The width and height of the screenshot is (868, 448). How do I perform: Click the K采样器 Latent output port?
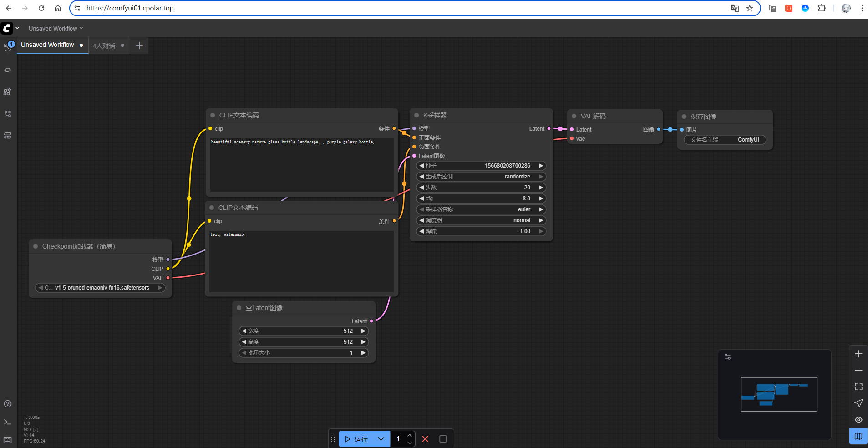coord(549,129)
